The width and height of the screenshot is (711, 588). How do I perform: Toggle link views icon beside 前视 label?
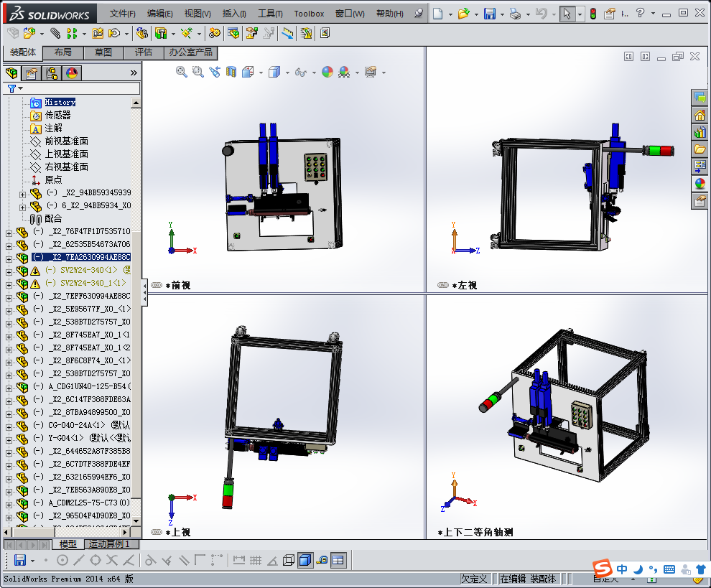click(157, 285)
